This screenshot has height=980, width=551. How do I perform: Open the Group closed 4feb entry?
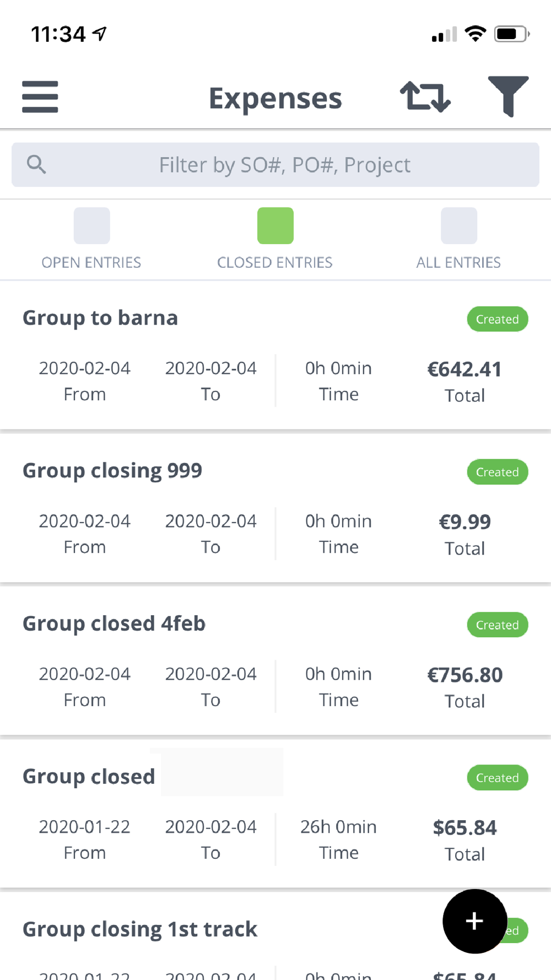[x=114, y=623]
